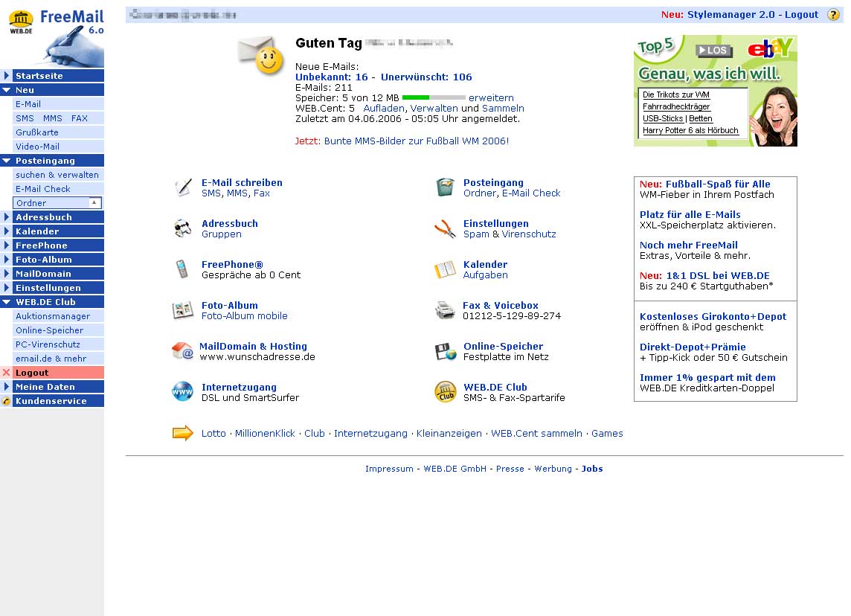851x616 pixels.
Task: Open Kostenloses Girokonto+Depot offer
Action: pyautogui.click(x=713, y=316)
